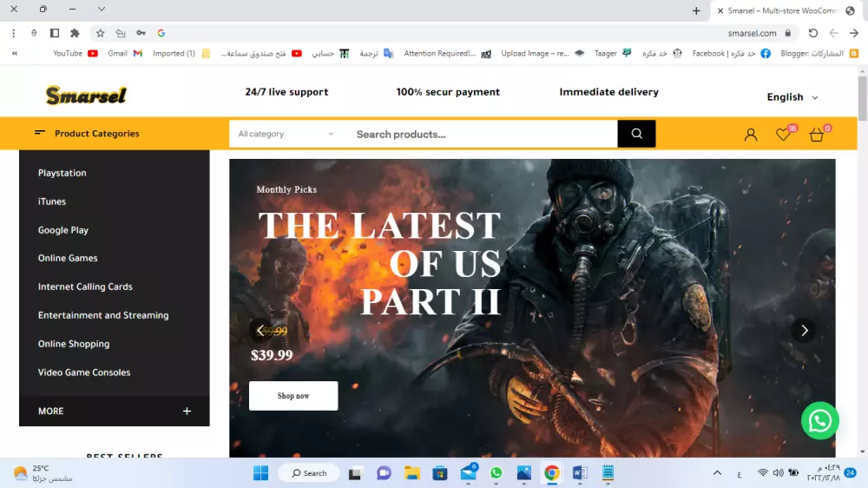
Task: Select Google Play category
Action: pos(63,230)
